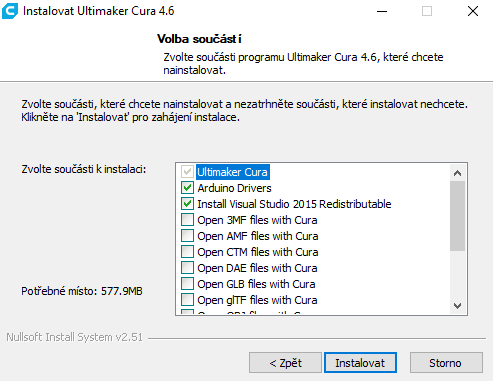Select the Arduino Drivers item label
Screen dimensions: 493x381
tap(234, 188)
